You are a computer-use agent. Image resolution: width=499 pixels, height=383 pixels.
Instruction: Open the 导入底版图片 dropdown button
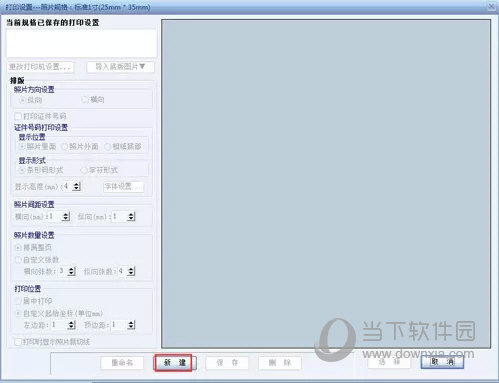click(x=120, y=67)
